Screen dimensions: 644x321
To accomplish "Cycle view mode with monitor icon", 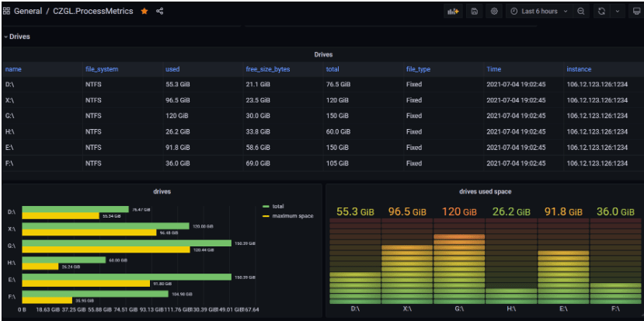I will pos(635,12).
